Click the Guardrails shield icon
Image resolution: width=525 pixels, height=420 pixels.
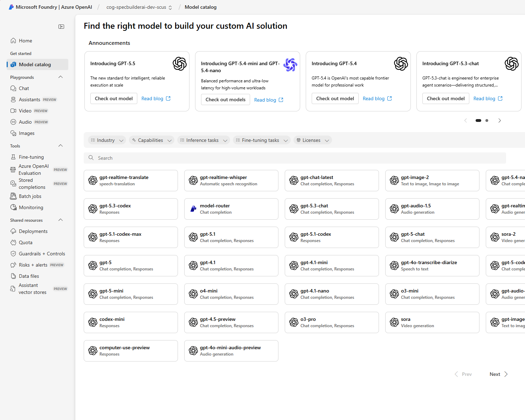(13, 254)
